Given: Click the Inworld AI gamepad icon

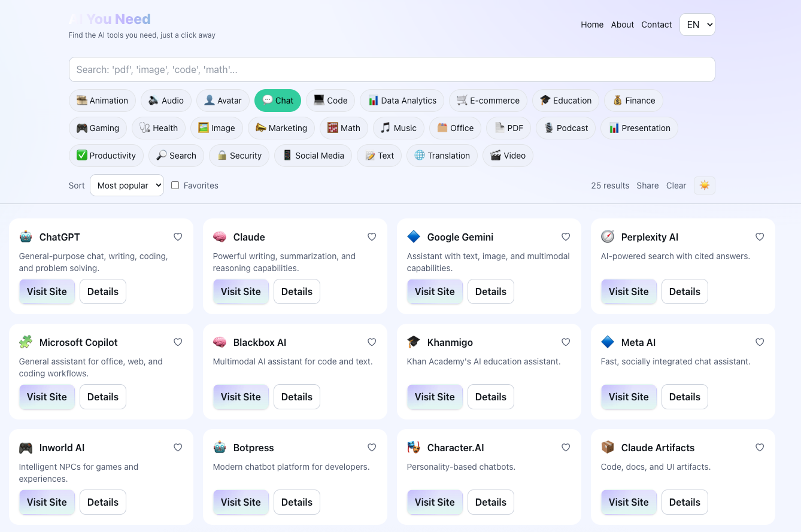Looking at the screenshot, I should click(x=26, y=448).
